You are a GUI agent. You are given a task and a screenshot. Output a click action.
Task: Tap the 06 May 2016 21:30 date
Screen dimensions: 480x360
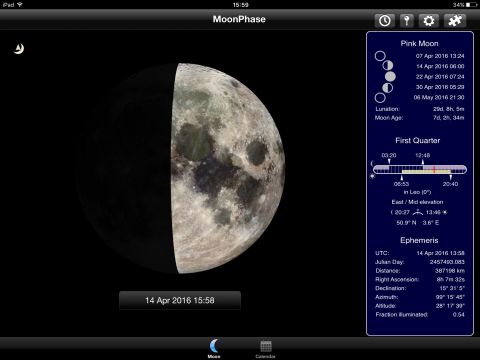click(x=439, y=97)
